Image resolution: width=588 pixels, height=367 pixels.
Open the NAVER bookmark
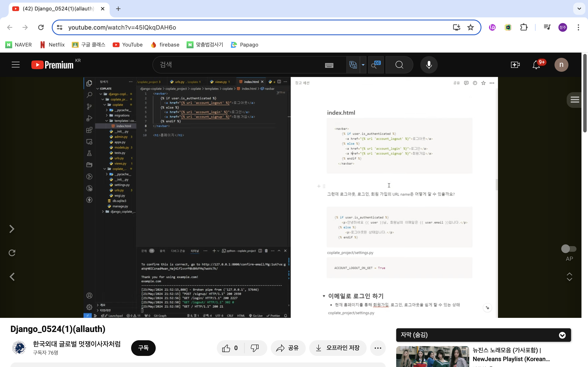pyautogui.click(x=18, y=45)
